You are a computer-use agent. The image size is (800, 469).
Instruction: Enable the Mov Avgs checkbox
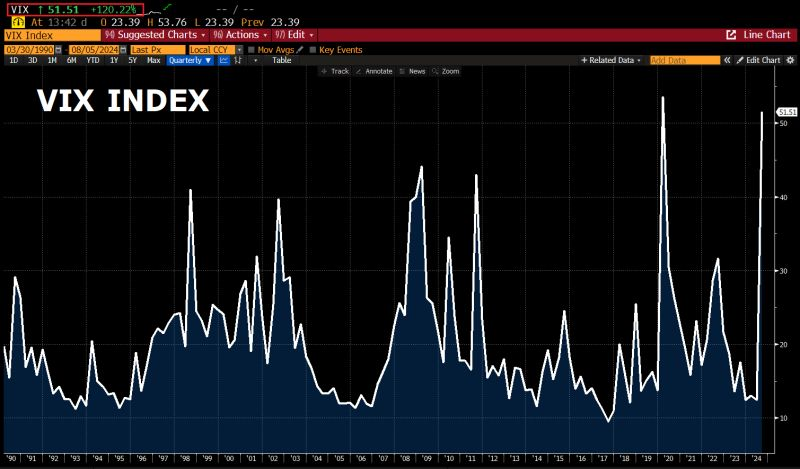[251, 50]
